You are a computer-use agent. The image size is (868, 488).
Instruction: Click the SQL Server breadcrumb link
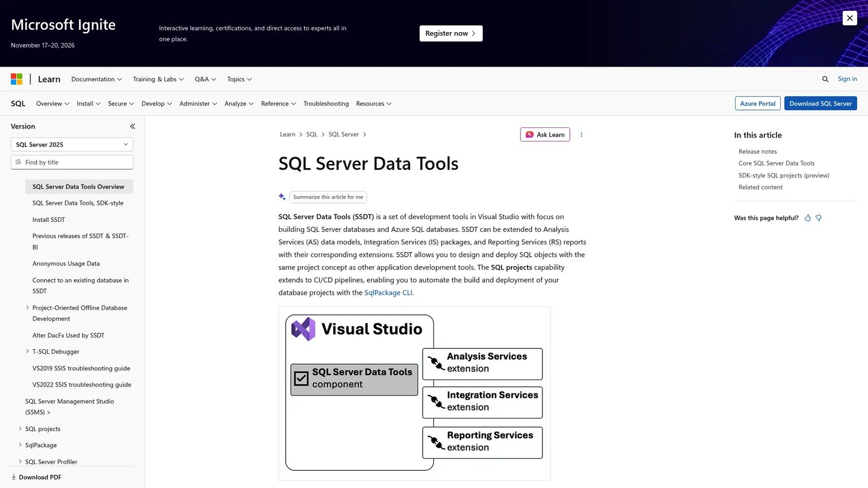tap(343, 135)
